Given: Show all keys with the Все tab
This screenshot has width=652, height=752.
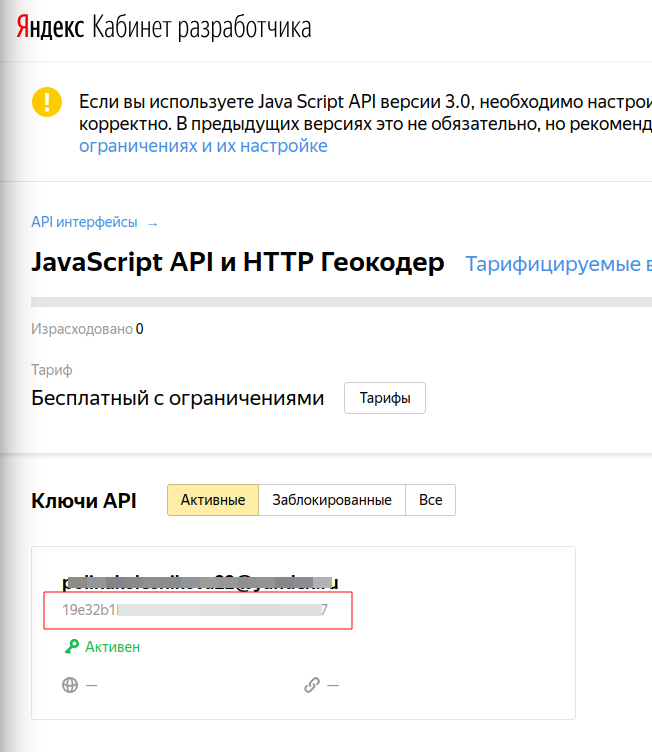Looking at the screenshot, I should tap(430, 500).
